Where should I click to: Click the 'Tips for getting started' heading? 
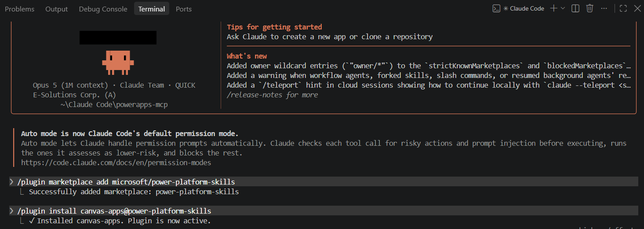coord(274,27)
